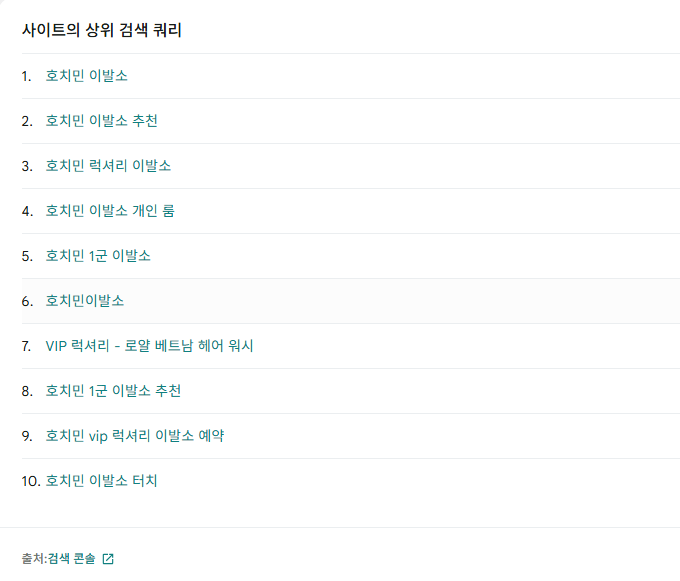Click the 사이트의 상위 검색 쿼리 heading
The width and height of the screenshot is (680, 581).
coord(102,30)
